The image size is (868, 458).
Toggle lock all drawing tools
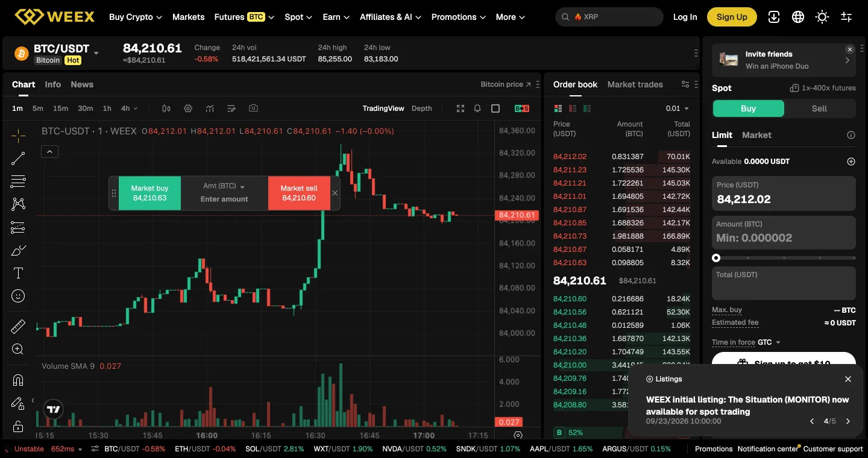tap(18, 426)
